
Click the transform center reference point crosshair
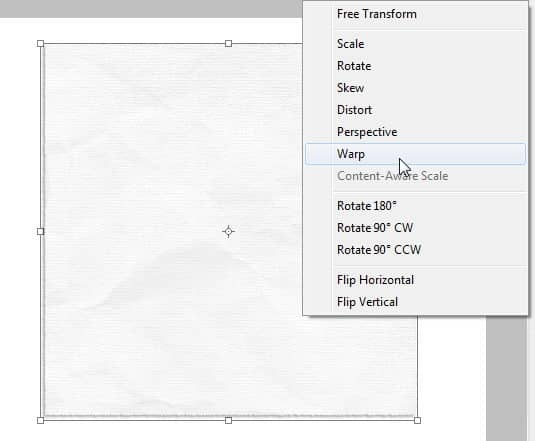click(229, 232)
